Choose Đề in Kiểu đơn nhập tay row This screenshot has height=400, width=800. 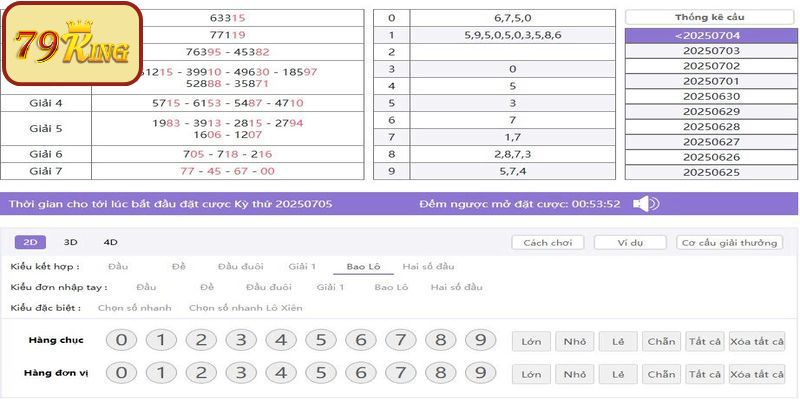click(x=207, y=287)
